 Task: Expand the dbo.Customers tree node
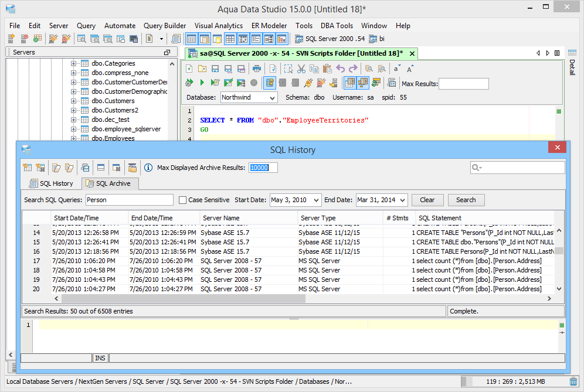pos(73,101)
